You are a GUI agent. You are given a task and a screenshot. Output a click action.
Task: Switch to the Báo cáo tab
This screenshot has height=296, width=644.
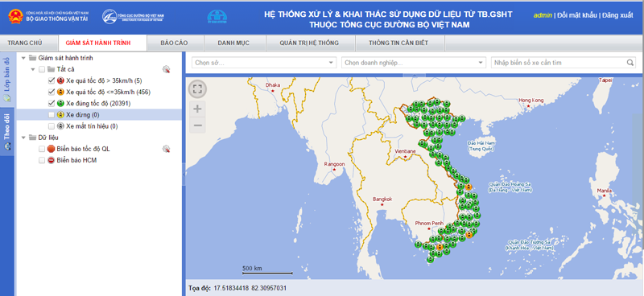(x=174, y=43)
